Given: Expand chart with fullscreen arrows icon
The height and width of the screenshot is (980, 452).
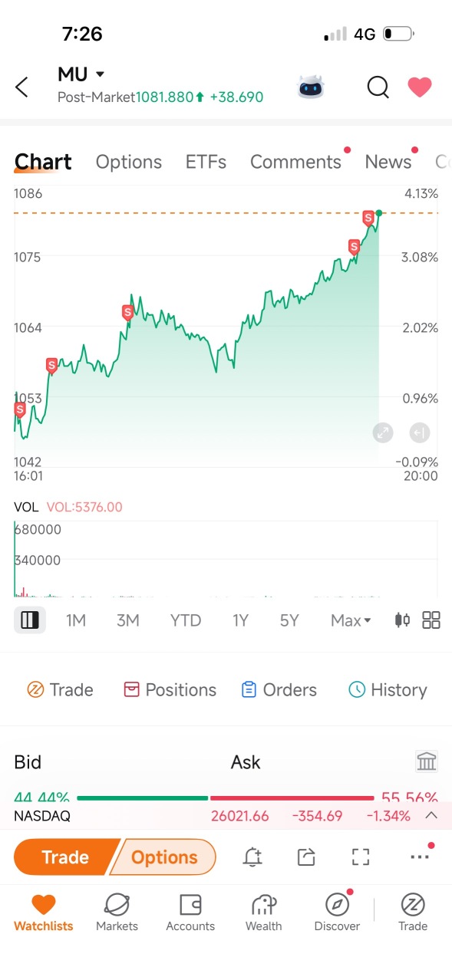Looking at the screenshot, I should click(383, 432).
